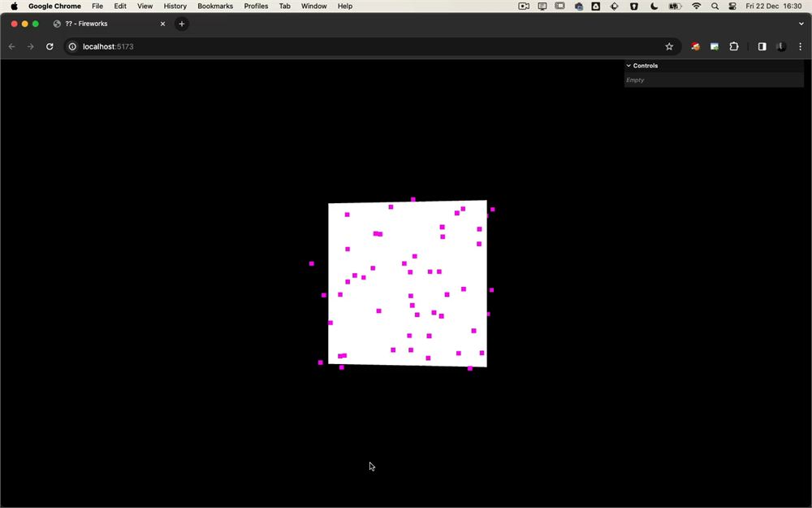Viewport: 812px width, 508px height.
Task: Open the File menu
Action: 97,7
